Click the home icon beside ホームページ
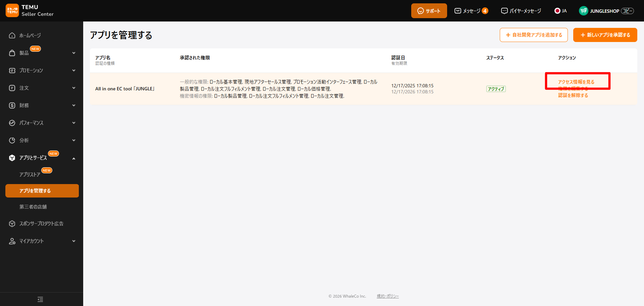Viewport: 644px width, 306px height. 12,36
